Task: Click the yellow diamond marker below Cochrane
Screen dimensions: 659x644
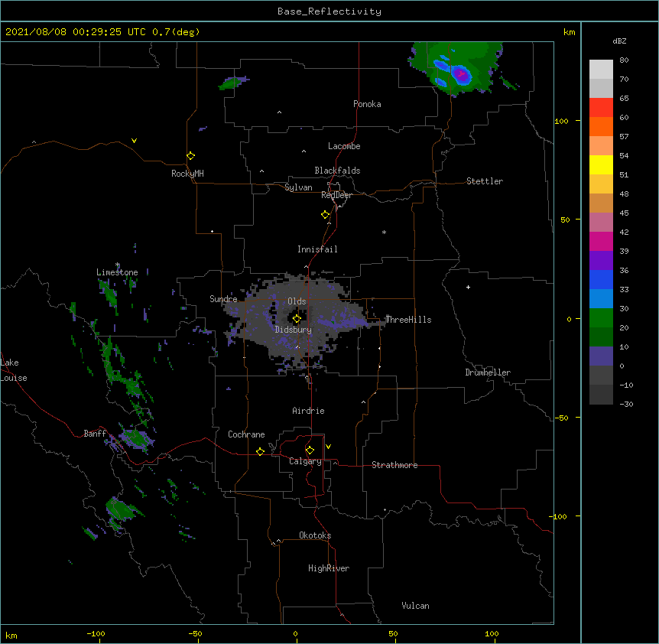Action: [x=261, y=451]
